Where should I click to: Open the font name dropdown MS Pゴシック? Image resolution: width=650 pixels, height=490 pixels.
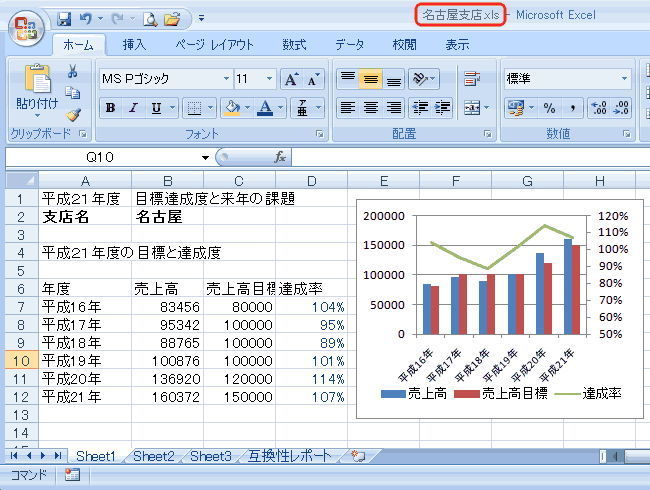pos(226,79)
